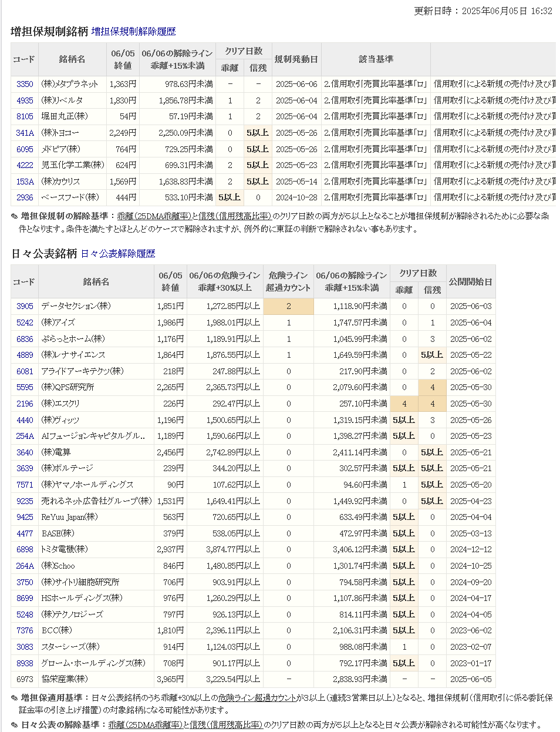The image size is (560, 732).
Task: Click stock code 5242 アイズ
Action: (x=25, y=323)
